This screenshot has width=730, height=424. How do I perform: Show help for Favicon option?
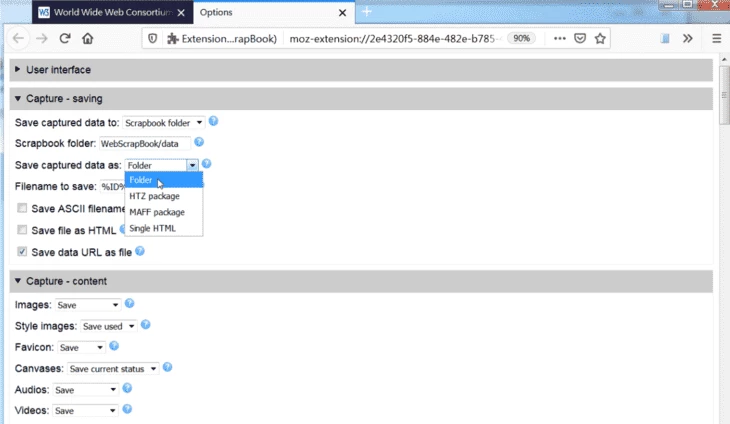click(x=114, y=346)
